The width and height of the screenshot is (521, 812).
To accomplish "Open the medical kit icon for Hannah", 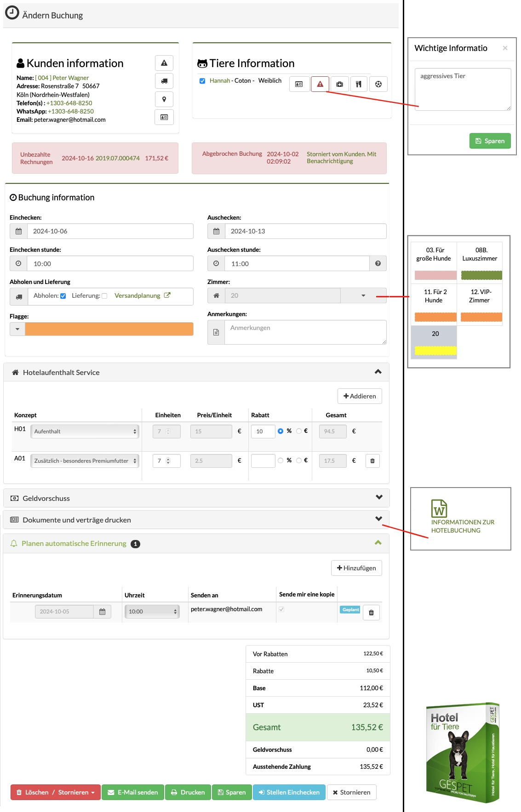I will point(339,84).
